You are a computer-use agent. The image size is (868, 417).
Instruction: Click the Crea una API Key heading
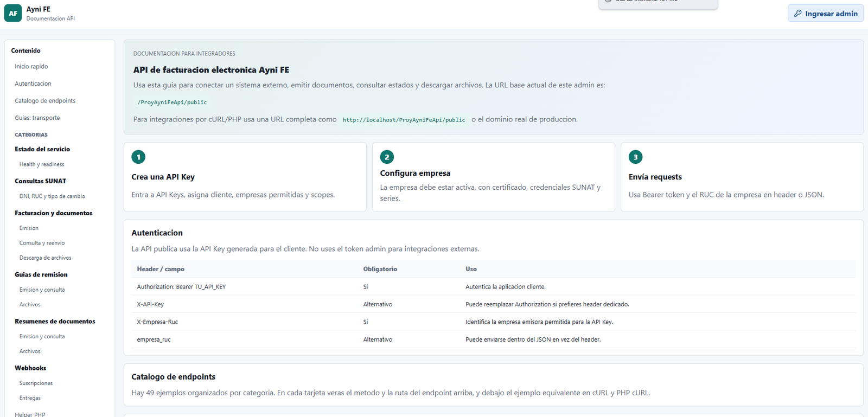pyautogui.click(x=163, y=177)
